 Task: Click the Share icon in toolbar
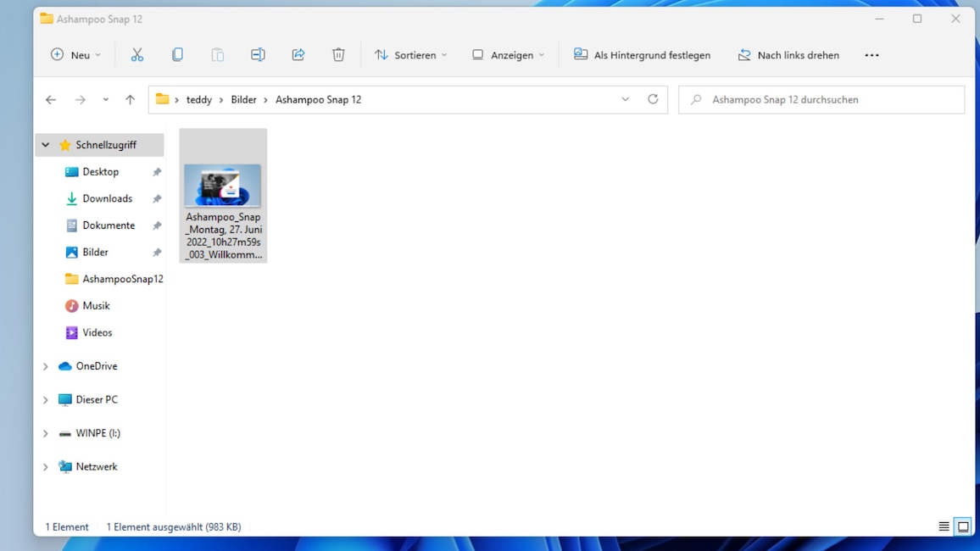[298, 55]
